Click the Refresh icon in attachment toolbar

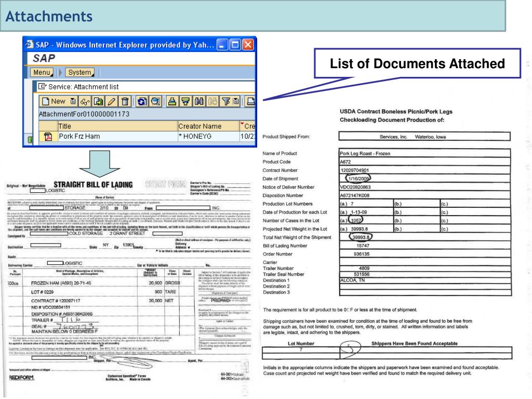pyautogui.click(x=142, y=101)
